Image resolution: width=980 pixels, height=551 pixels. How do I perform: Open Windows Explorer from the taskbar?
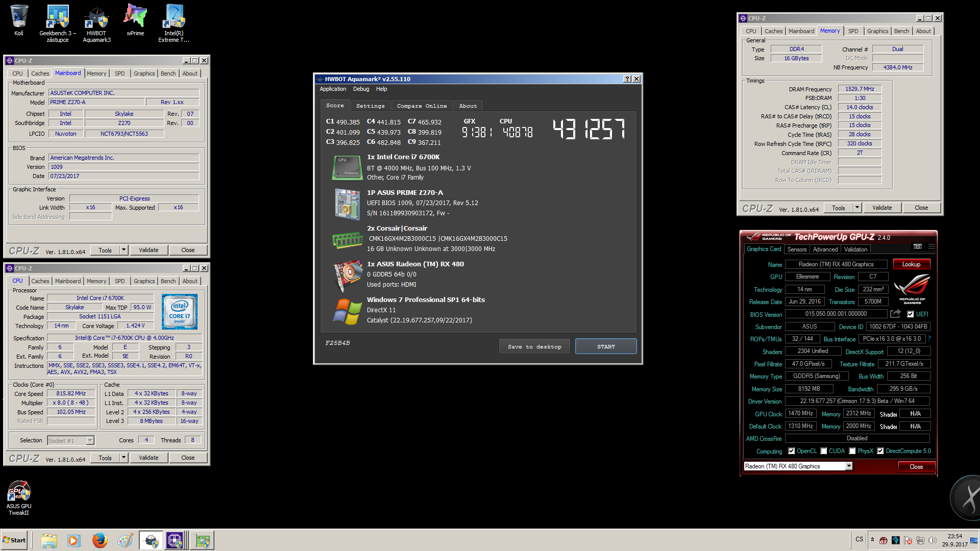tap(49, 540)
